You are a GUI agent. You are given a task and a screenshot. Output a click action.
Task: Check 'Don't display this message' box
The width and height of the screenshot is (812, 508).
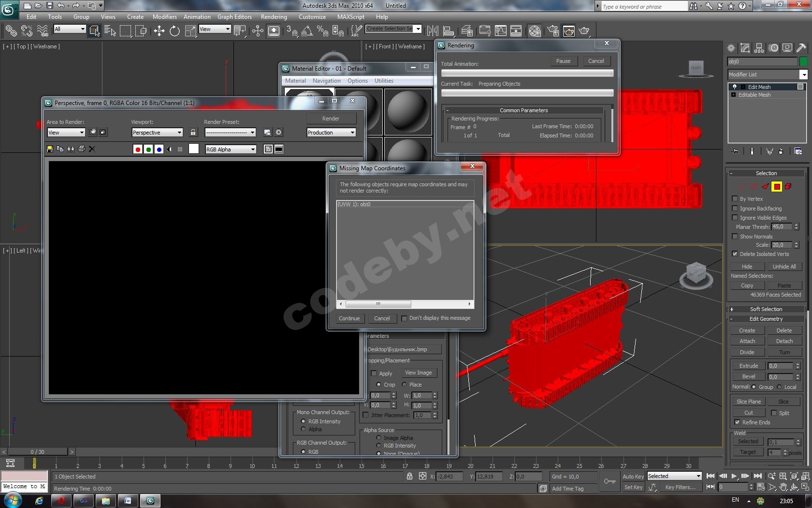405,318
